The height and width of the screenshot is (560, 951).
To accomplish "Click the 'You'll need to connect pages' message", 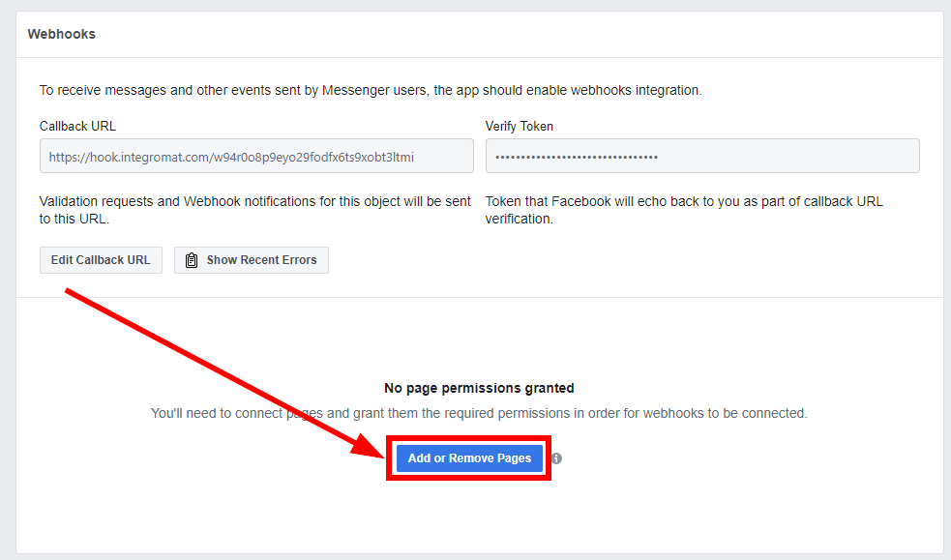I will click(x=479, y=413).
